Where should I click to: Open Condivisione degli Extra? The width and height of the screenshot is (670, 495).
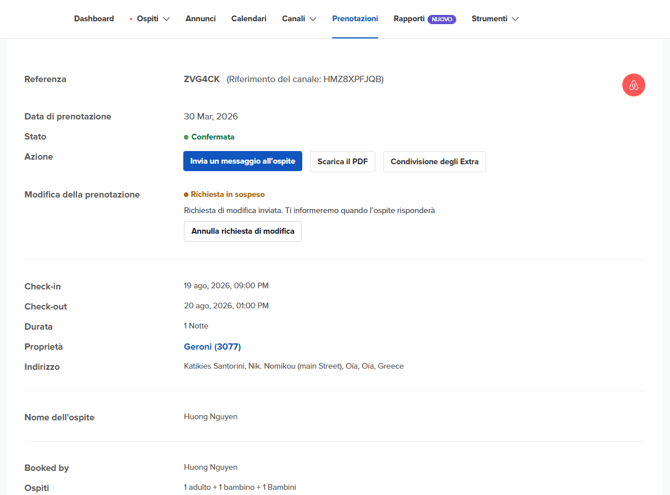pos(435,162)
